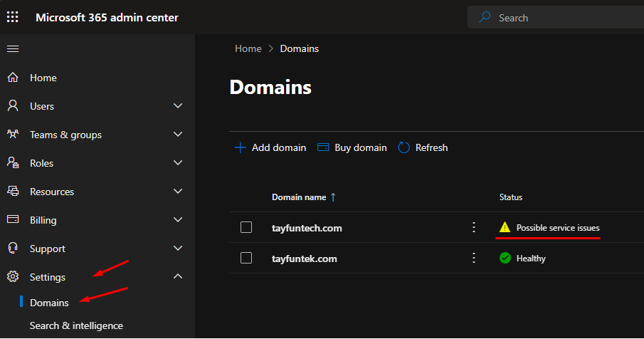
Task: Open more actions for tayfuntek.com
Action: point(474,259)
